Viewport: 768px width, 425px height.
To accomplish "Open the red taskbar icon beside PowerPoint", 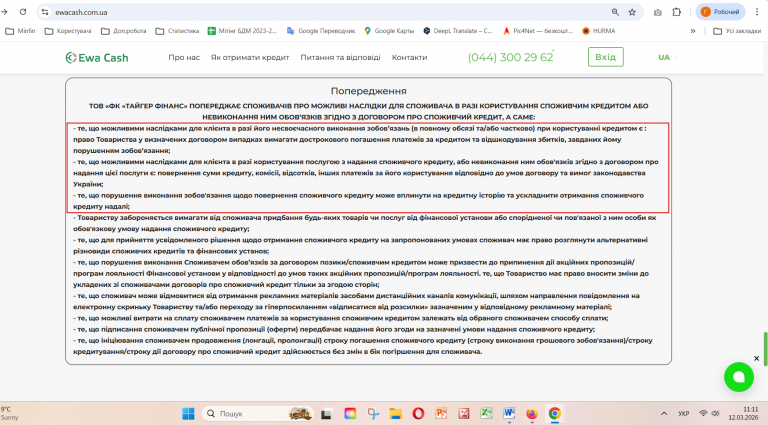I will click(x=464, y=414).
